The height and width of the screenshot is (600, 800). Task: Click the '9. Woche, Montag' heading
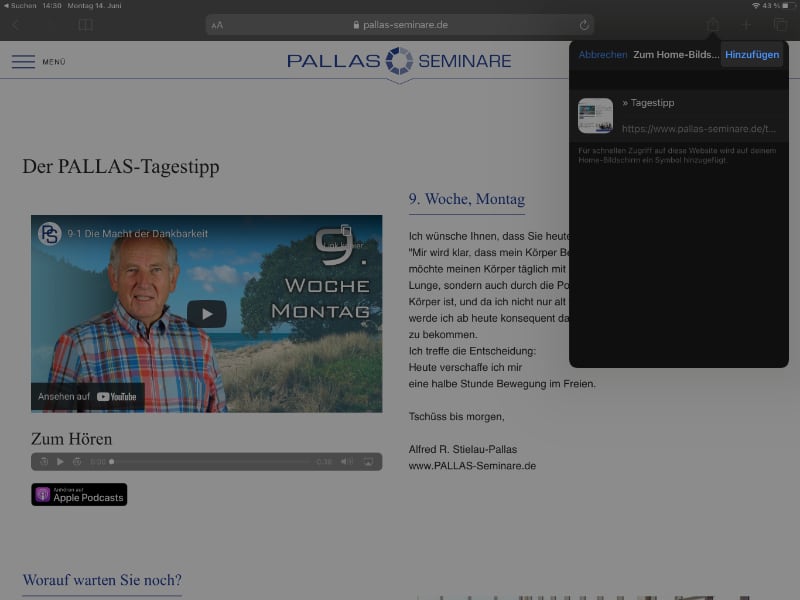tap(467, 199)
